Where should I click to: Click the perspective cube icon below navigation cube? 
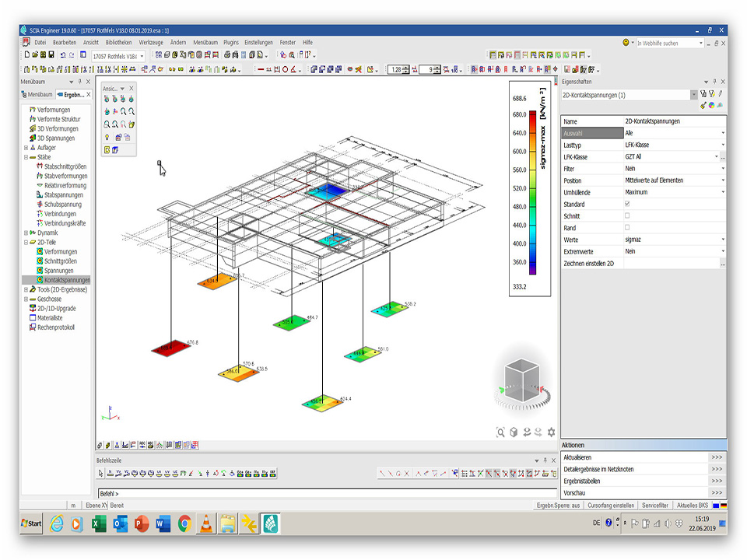pyautogui.click(x=514, y=432)
